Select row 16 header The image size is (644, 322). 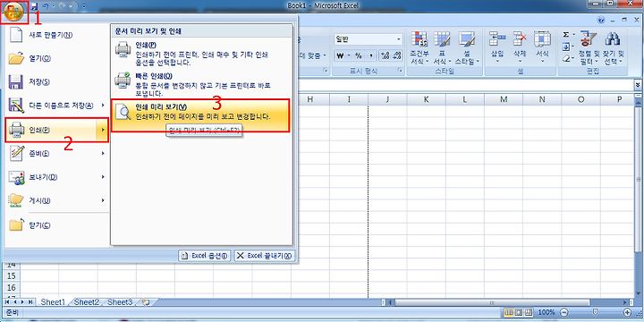pos(11,287)
